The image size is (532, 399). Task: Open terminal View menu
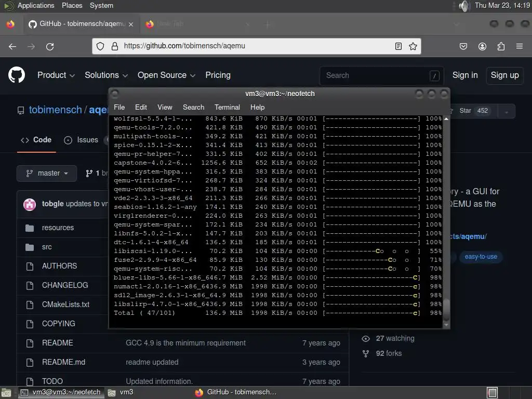(165, 107)
